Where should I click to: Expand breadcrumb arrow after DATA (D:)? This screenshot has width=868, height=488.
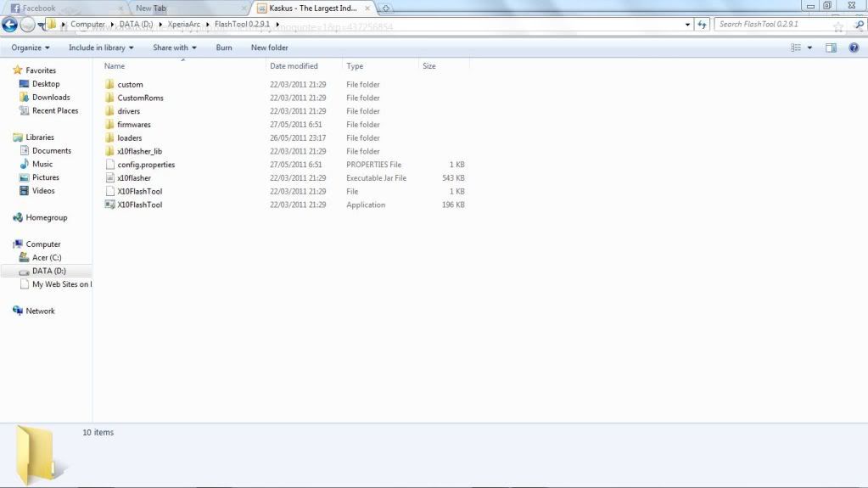point(160,25)
